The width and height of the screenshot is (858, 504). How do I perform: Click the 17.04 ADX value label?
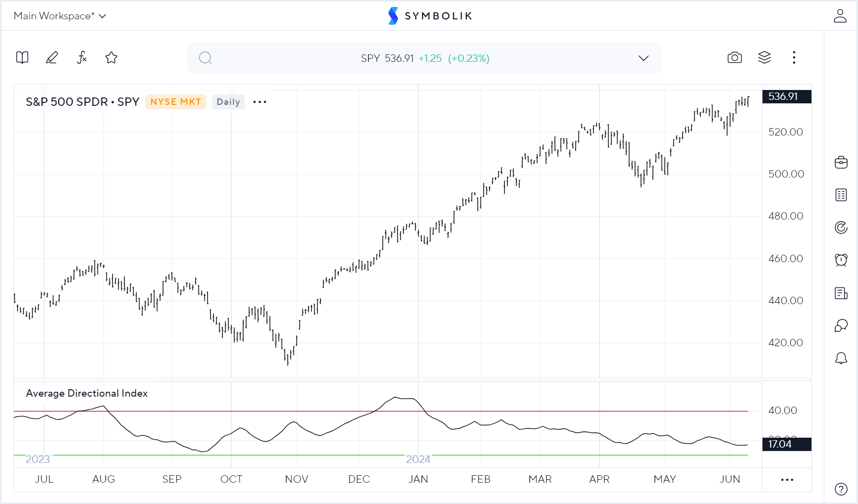tap(787, 444)
